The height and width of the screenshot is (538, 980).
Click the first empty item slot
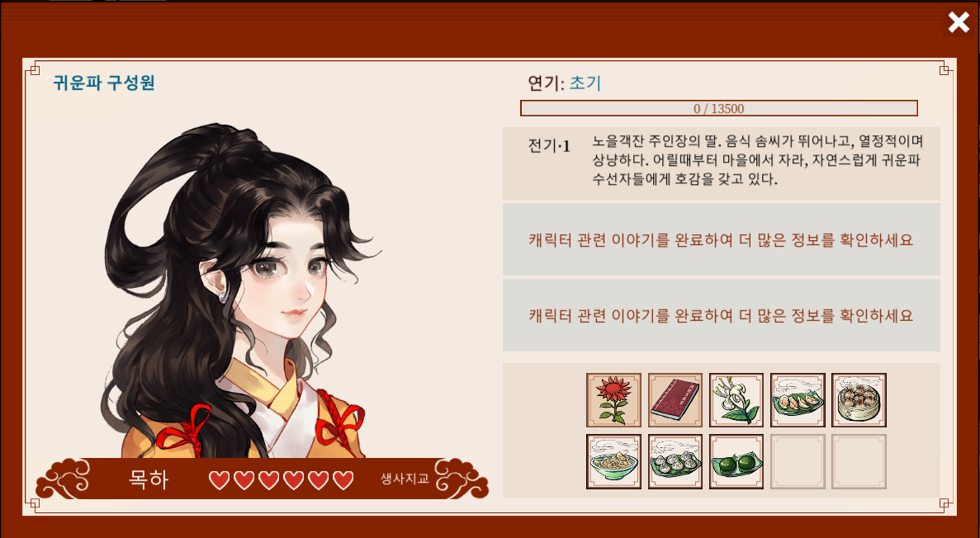tap(798, 461)
